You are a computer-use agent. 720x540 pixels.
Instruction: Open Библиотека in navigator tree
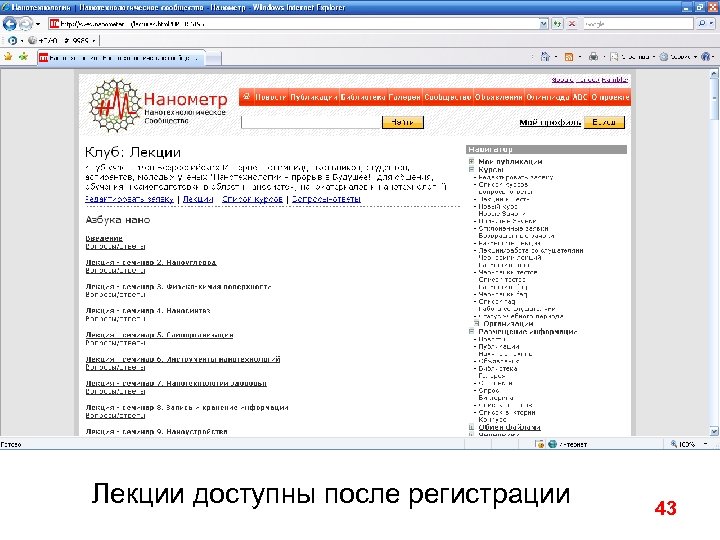click(x=498, y=368)
